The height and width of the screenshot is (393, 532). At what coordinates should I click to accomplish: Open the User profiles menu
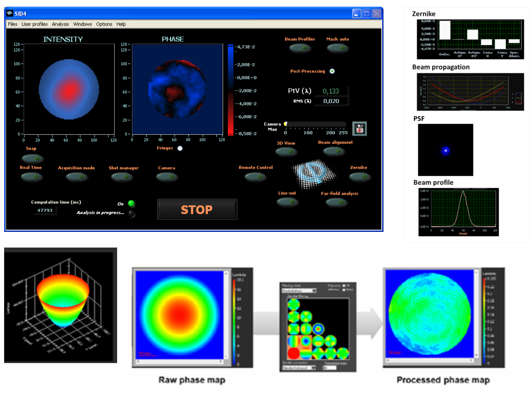(34, 24)
